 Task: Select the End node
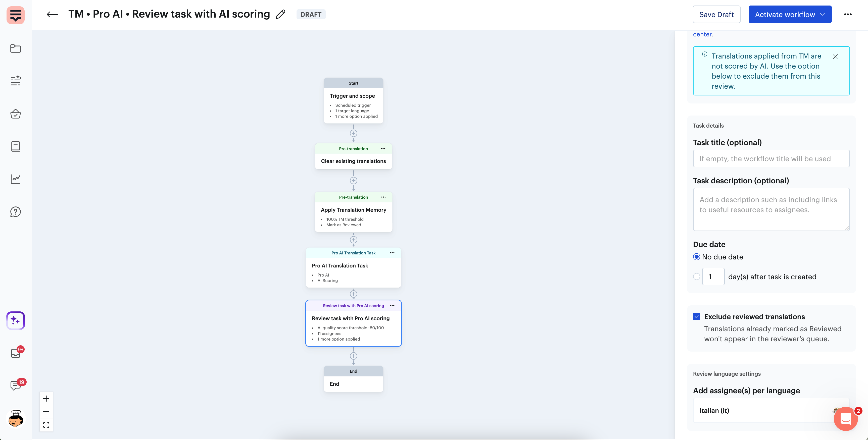coord(354,379)
